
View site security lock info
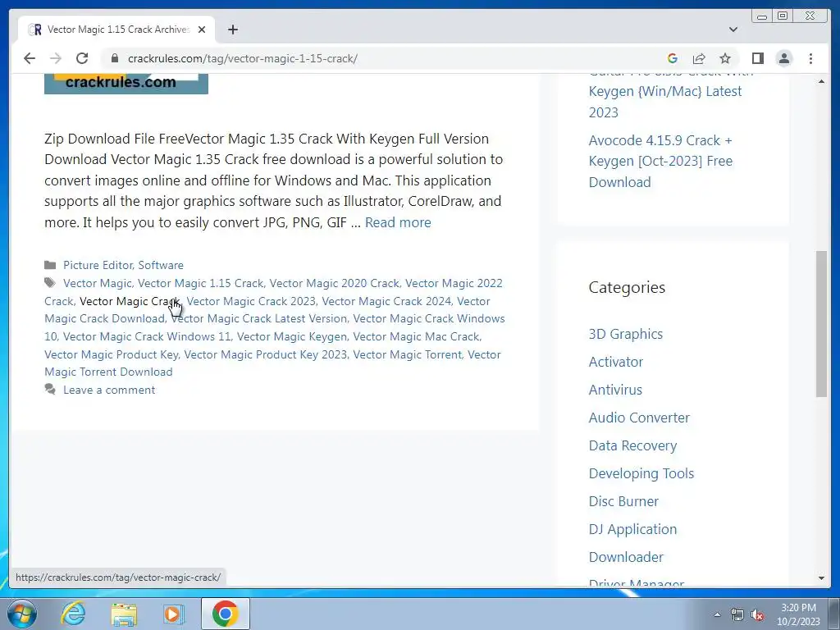tap(114, 58)
